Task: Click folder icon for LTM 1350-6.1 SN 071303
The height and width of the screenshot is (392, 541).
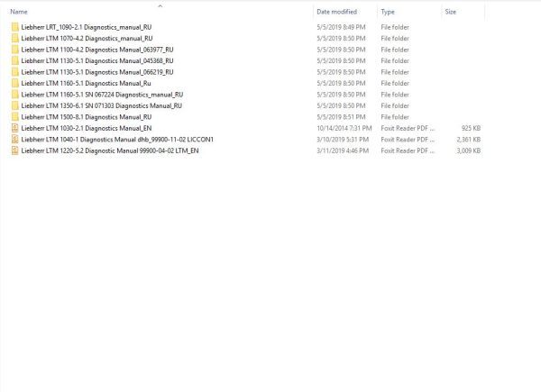Action: pos(14,105)
